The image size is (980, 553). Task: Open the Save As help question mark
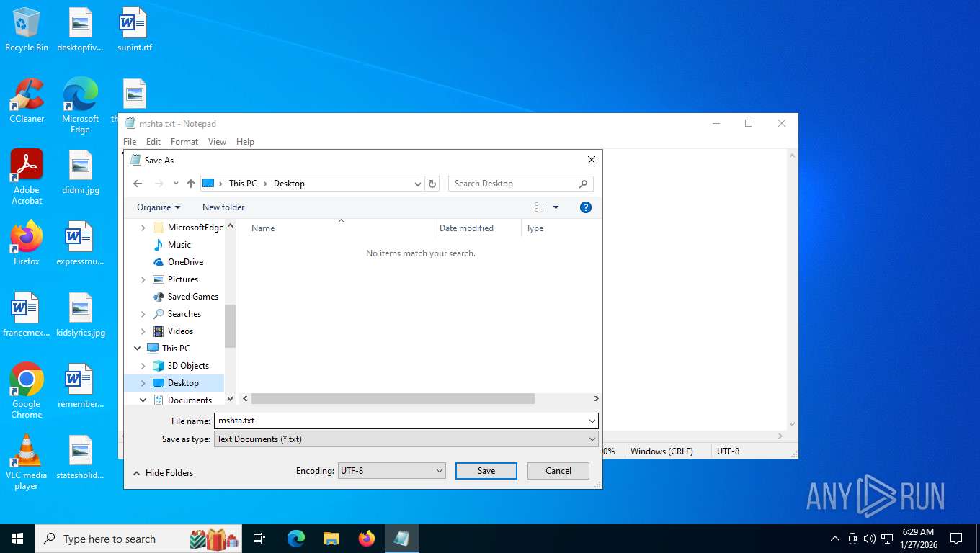click(586, 207)
